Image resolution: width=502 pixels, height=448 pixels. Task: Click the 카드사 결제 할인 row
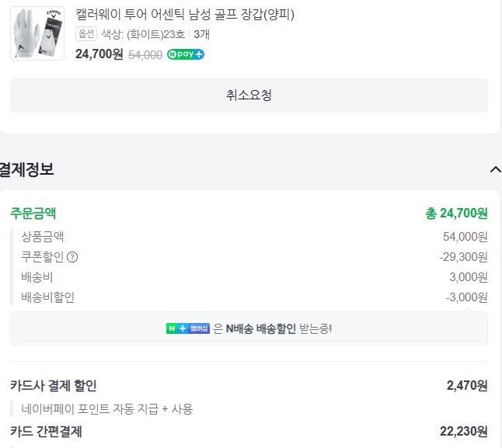[x=54, y=385]
